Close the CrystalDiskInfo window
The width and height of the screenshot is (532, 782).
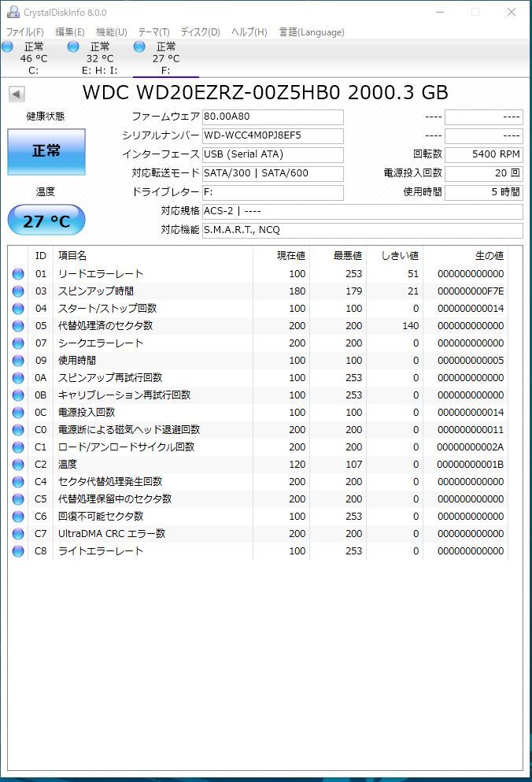click(512, 12)
